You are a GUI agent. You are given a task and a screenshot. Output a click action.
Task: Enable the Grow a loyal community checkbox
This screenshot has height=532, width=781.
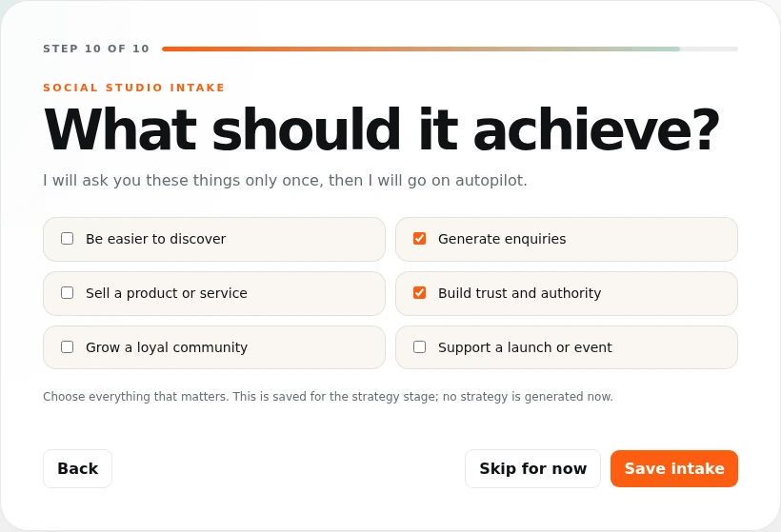click(x=68, y=346)
